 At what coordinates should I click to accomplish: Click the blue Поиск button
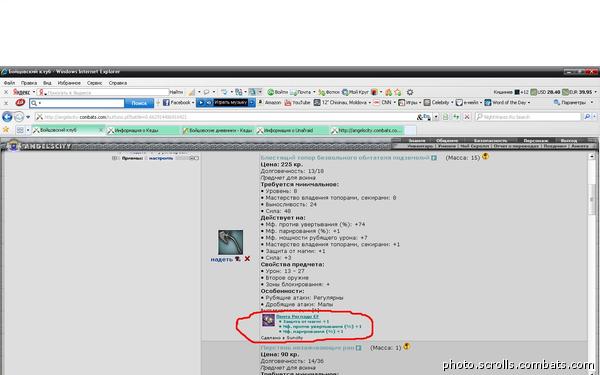[x=139, y=103]
